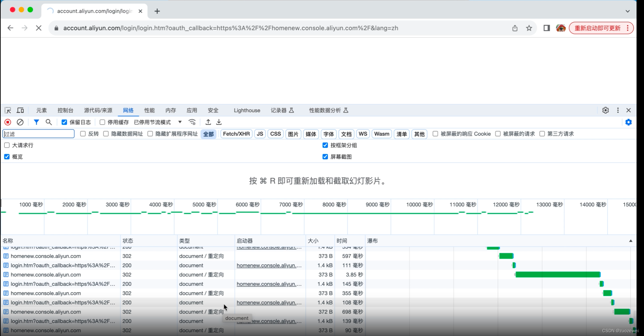Filter requests by WS

pos(363,134)
